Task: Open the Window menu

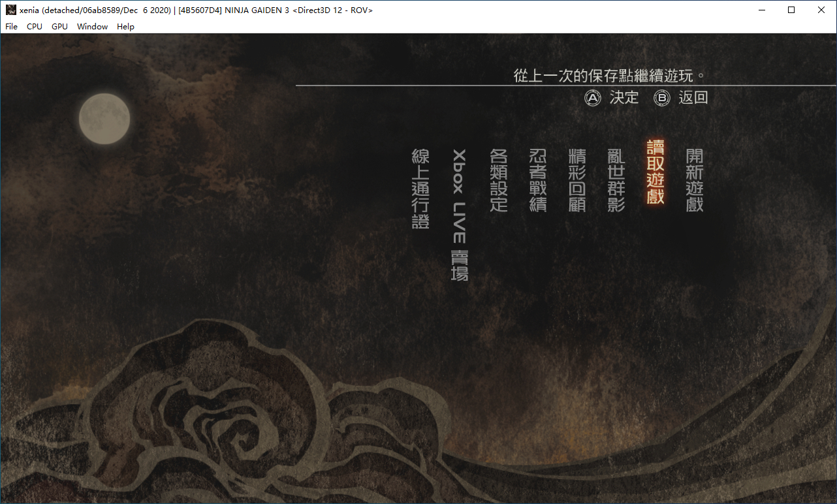Action: coord(92,27)
